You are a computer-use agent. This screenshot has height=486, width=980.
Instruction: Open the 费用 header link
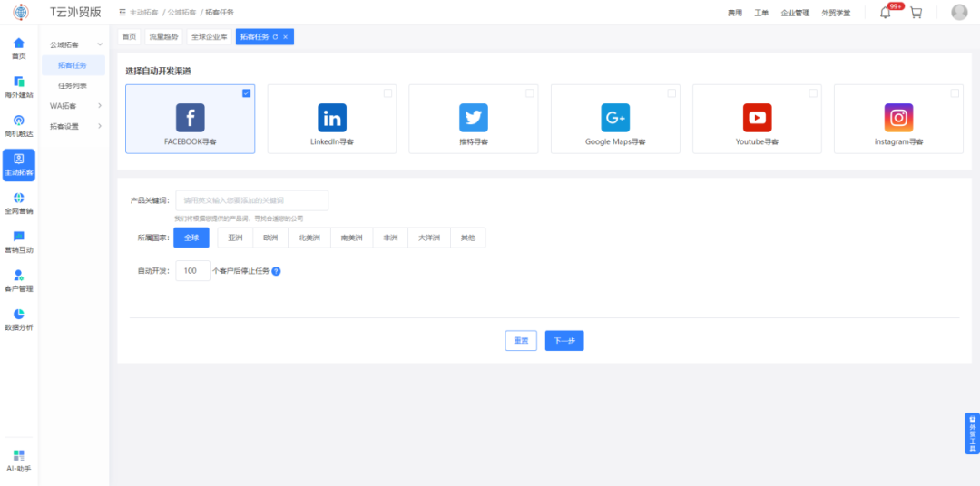(x=735, y=13)
